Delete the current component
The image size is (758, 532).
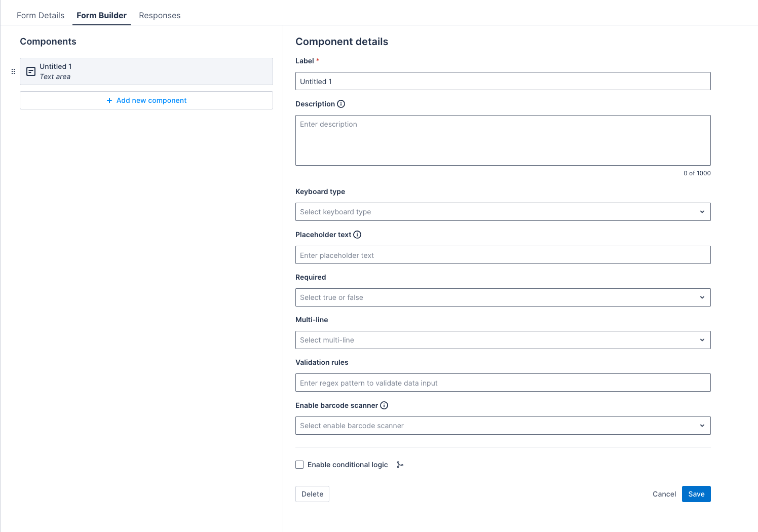pyautogui.click(x=312, y=494)
